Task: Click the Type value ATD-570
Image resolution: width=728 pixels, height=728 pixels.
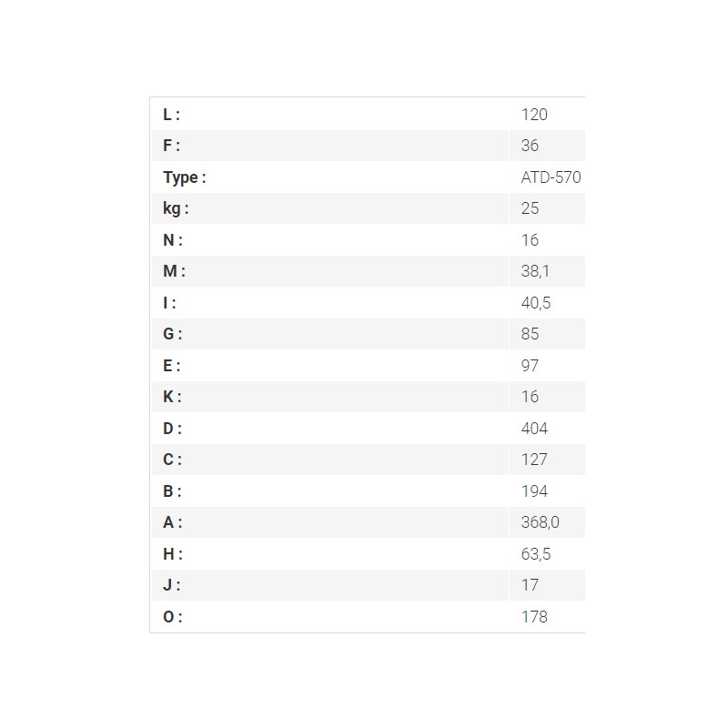Action: (x=551, y=177)
